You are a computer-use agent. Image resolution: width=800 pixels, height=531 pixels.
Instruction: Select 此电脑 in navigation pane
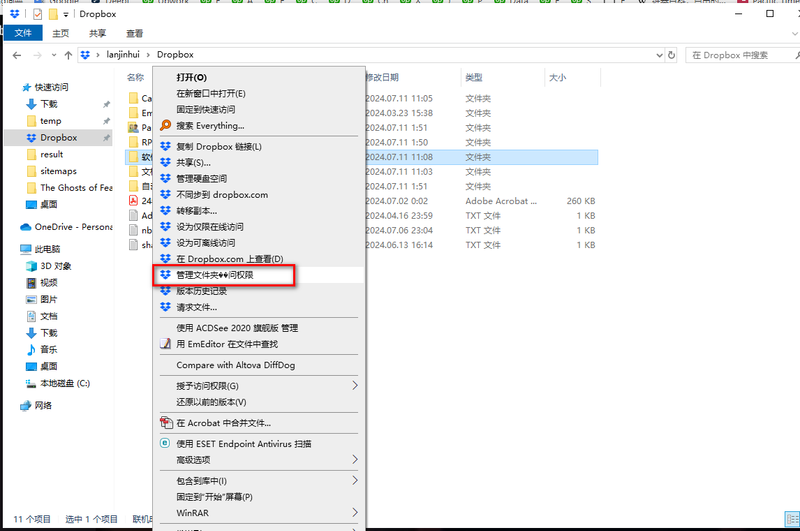[x=47, y=249]
